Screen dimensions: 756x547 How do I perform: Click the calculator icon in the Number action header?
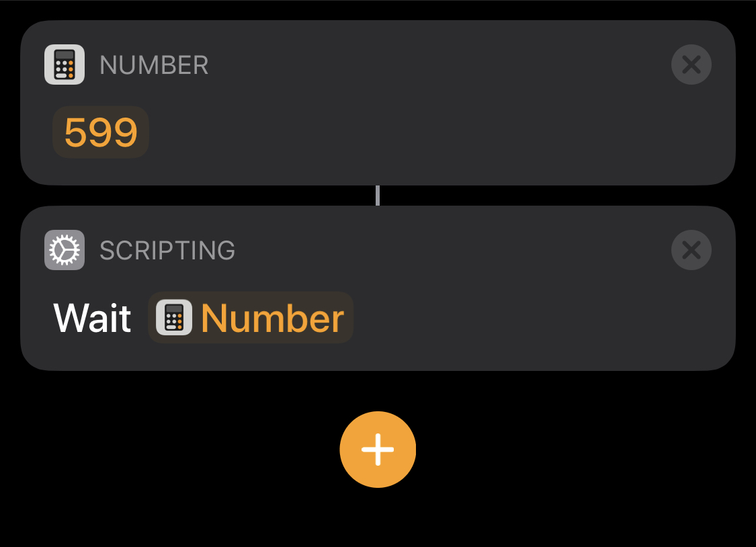click(65, 65)
